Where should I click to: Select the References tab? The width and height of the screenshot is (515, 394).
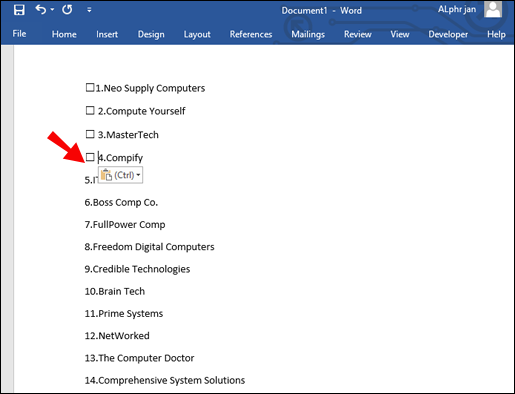(x=251, y=34)
